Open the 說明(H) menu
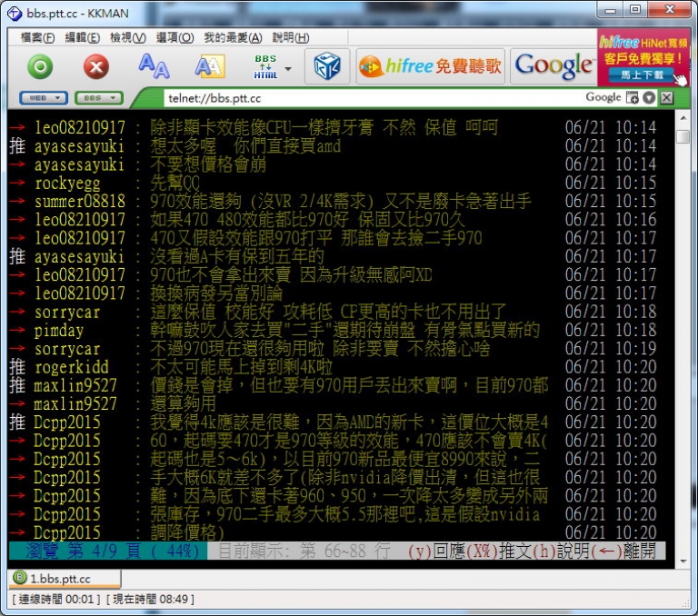The width and height of the screenshot is (698, 616). (291, 38)
